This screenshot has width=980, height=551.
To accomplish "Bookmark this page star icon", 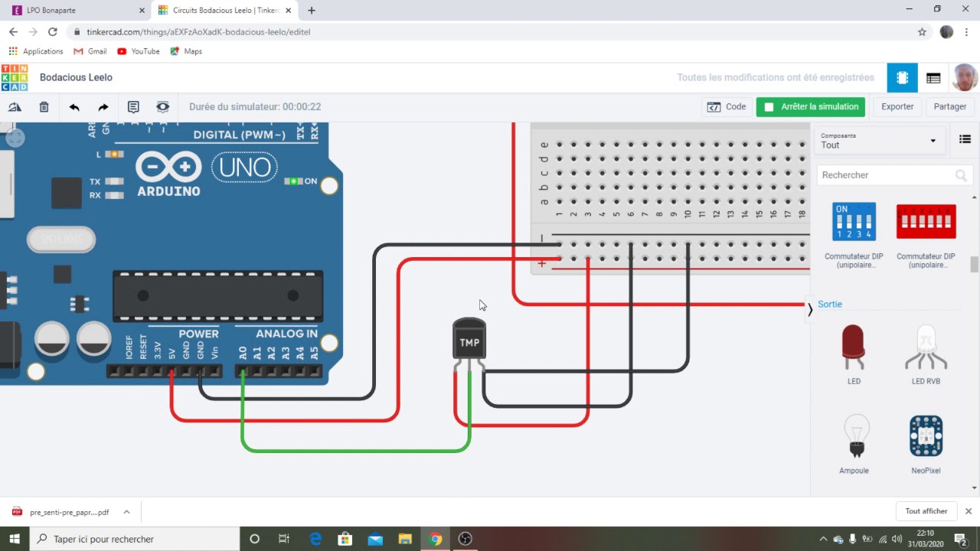I will coord(922,32).
